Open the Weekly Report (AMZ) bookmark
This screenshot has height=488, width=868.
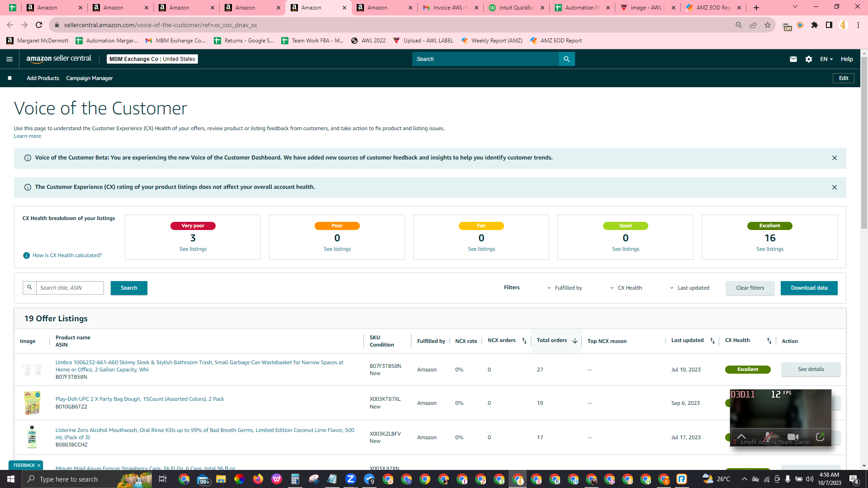pos(492,41)
